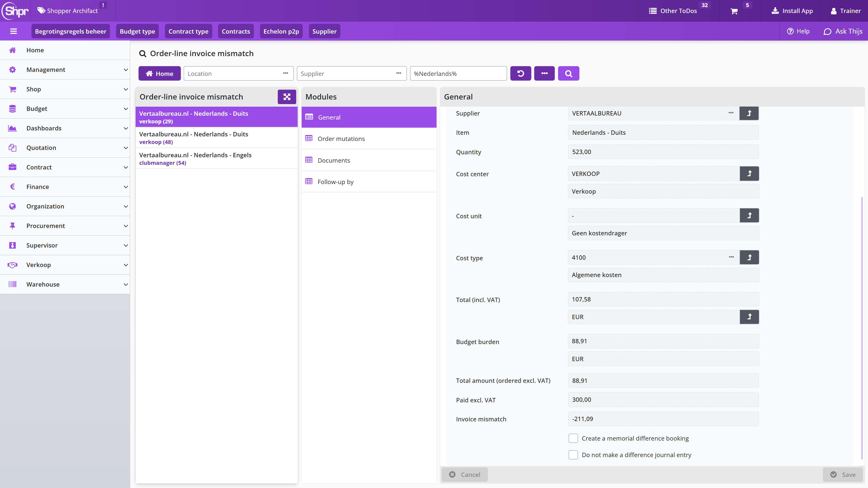Click the %Nederlands% search input field
Screen dimensions: 868x488
pos(458,73)
